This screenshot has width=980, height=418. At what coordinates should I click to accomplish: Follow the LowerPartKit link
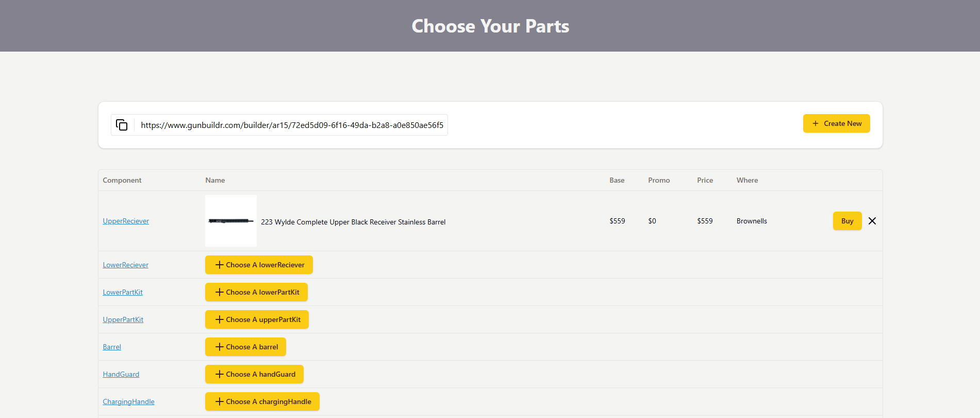point(123,292)
